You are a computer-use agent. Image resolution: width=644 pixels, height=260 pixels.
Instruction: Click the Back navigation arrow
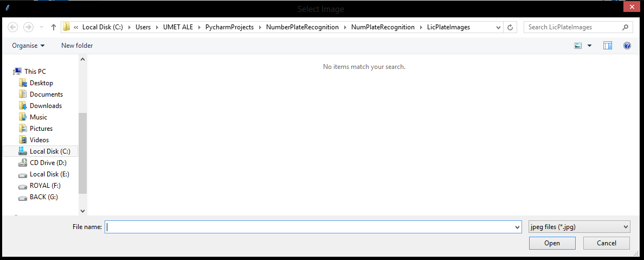(x=13, y=27)
